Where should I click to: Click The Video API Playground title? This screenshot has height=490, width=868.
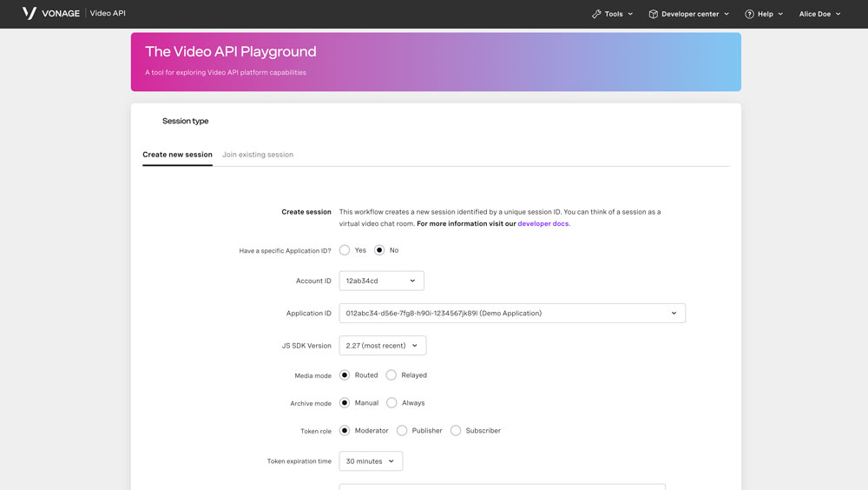[x=231, y=51]
